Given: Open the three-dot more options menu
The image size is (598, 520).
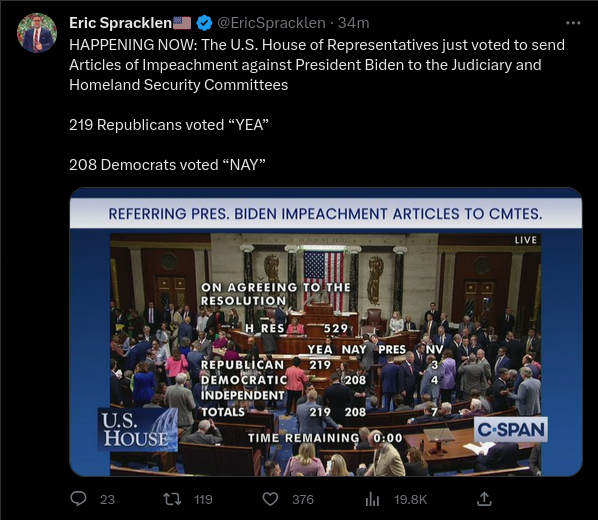Looking at the screenshot, I should click(573, 23).
